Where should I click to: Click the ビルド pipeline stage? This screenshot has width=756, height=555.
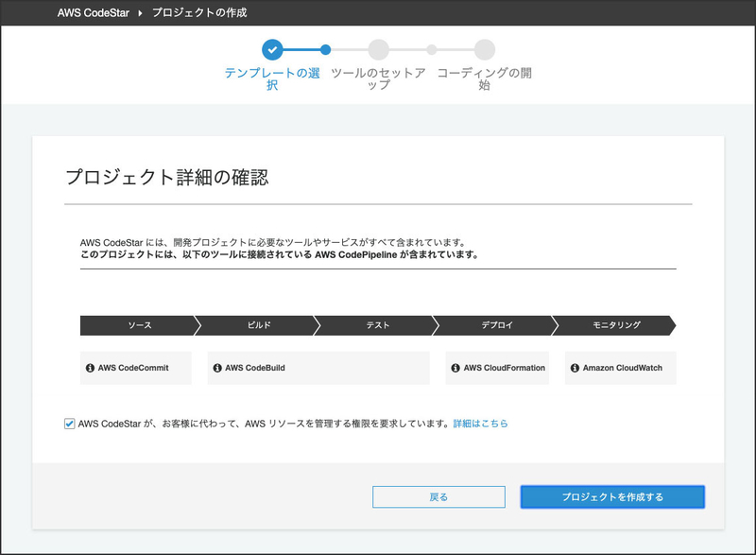coord(259,325)
